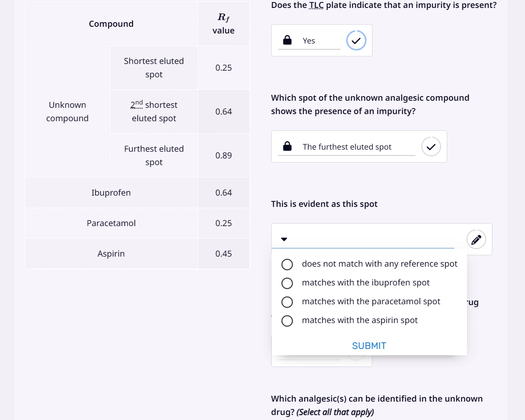Collapse the dropdown using the caret arrow
525x420 pixels.
[284, 239]
